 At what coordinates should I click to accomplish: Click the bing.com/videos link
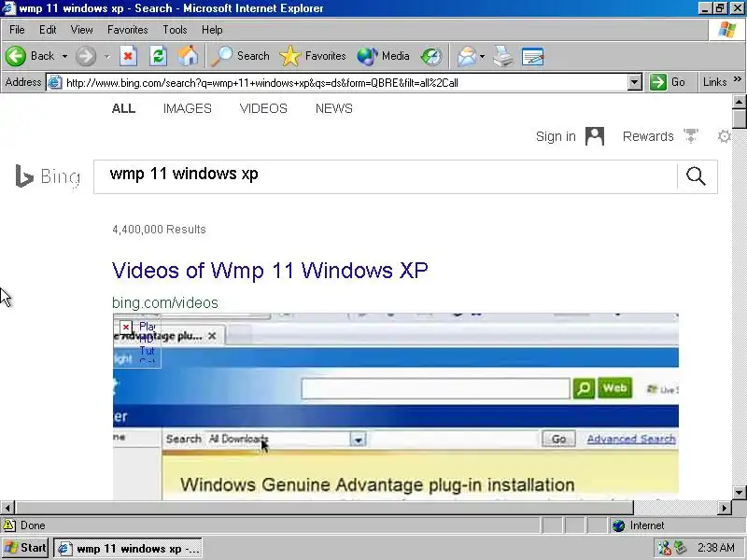point(165,302)
